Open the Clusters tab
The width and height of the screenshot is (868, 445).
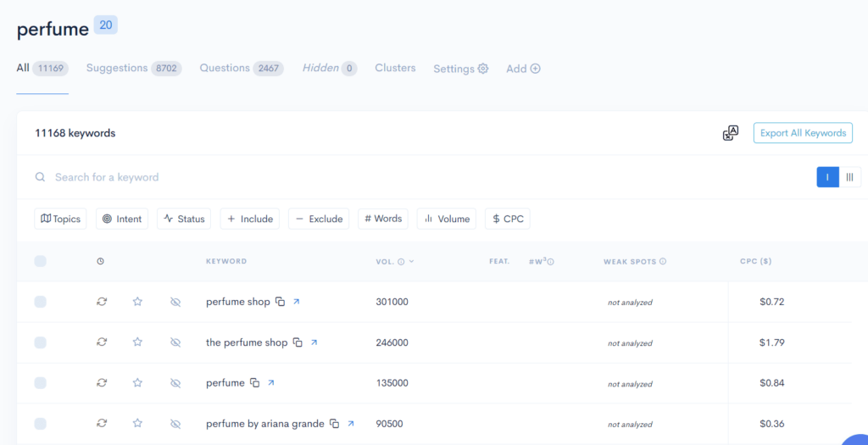click(x=395, y=68)
